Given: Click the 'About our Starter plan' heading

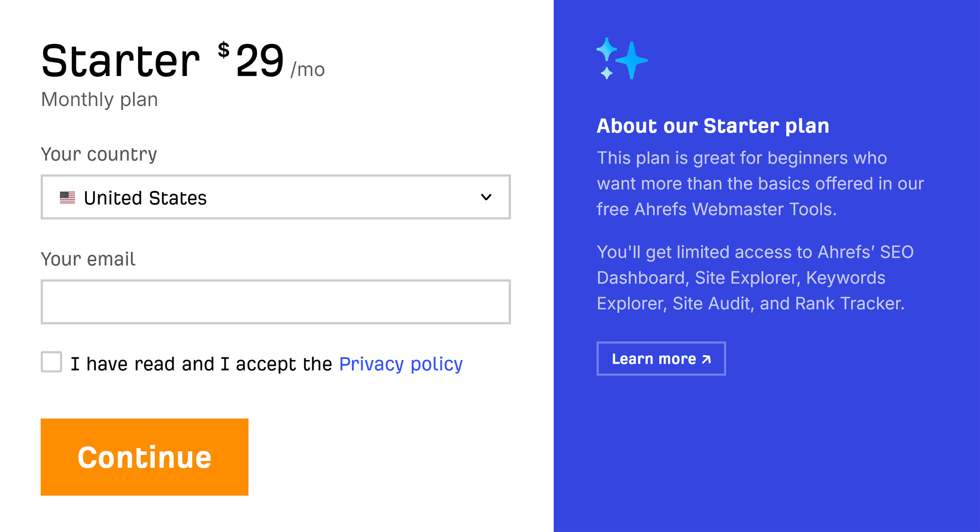Looking at the screenshot, I should 713,126.
